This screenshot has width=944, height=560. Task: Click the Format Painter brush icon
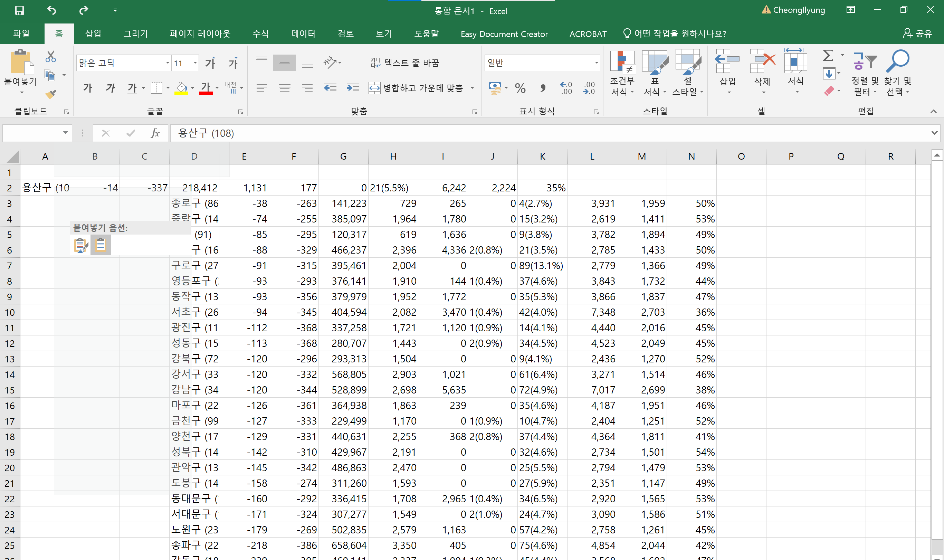tap(50, 94)
